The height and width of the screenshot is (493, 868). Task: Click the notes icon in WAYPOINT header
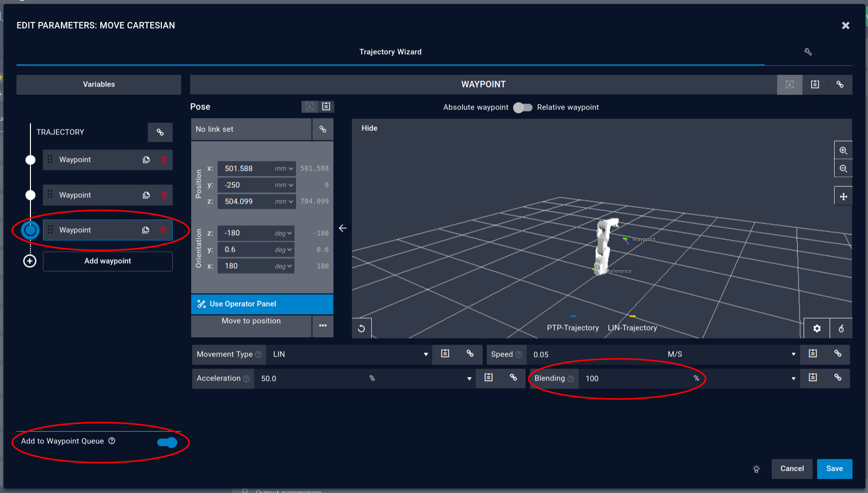tap(815, 84)
